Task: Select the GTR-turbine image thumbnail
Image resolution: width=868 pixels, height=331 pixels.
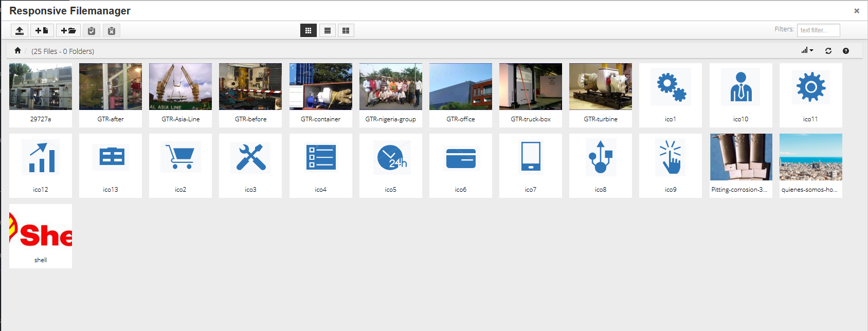Action: tap(601, 87)
